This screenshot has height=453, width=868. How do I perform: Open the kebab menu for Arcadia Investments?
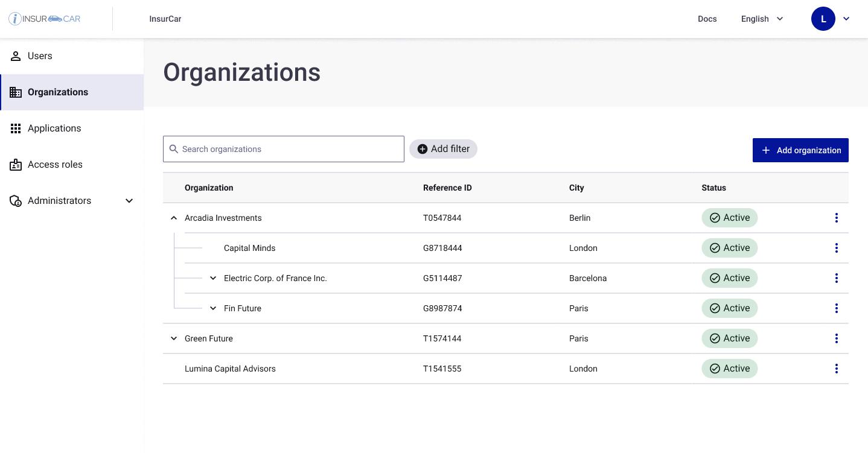837,218
